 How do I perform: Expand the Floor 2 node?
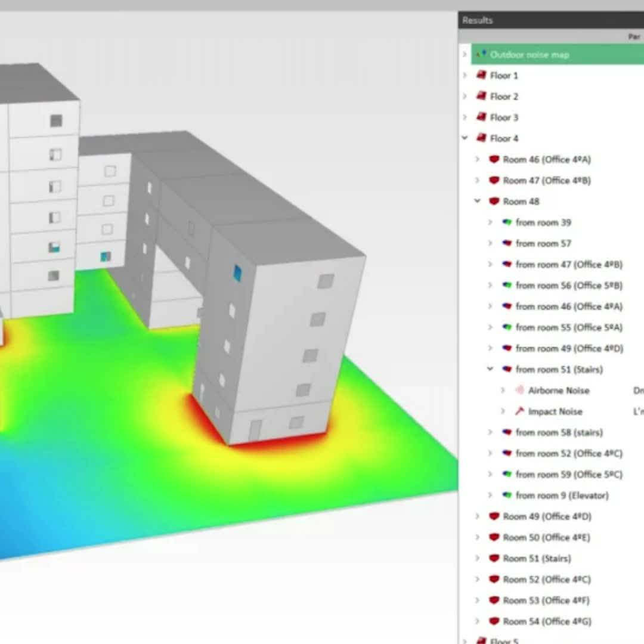click(465, 96)
